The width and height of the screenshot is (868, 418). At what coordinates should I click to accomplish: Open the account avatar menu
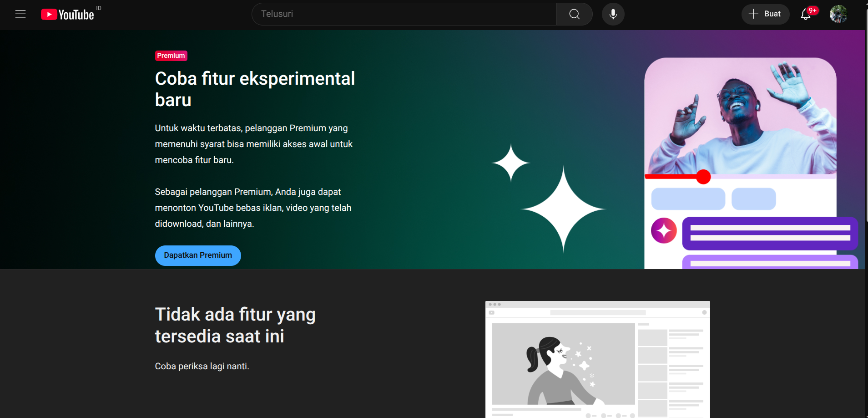[x=838, y=14]
